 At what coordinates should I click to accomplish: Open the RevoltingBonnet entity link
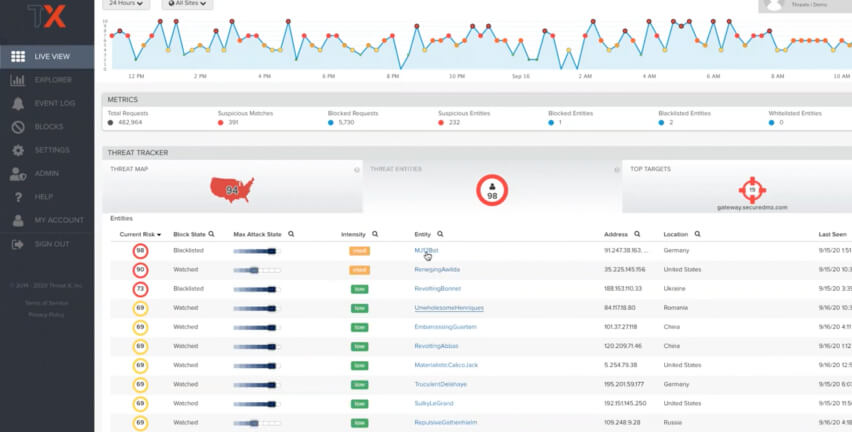tap(437, 289)
